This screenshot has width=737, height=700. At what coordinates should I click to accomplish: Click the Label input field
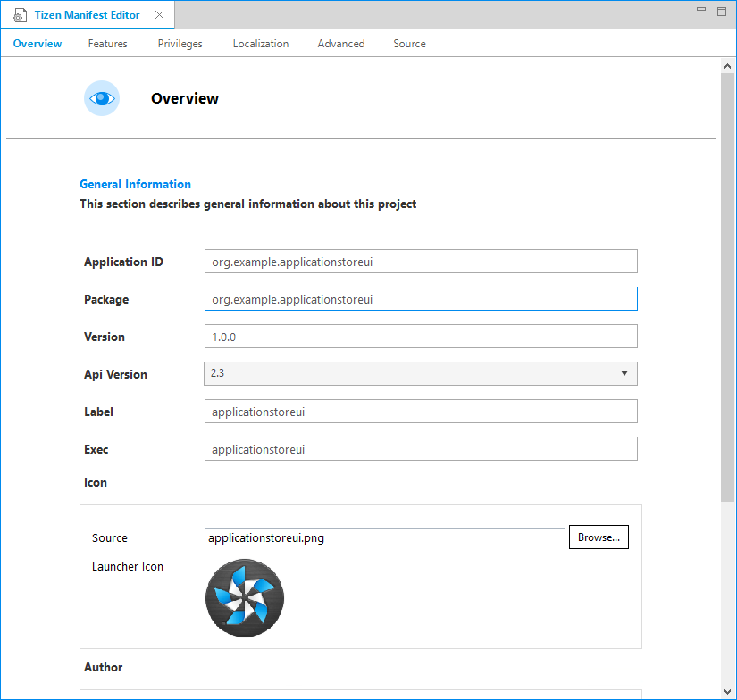coord(420,411)
